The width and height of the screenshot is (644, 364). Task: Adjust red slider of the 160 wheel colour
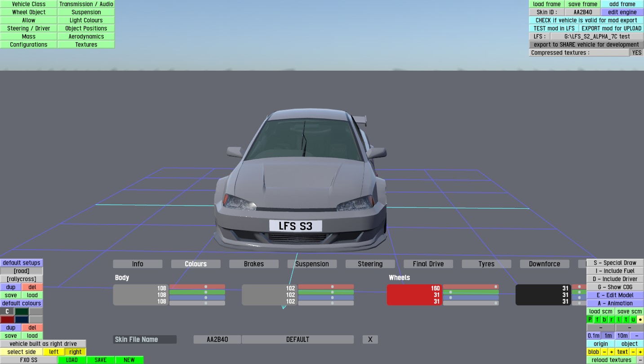click(x=471, y=287)
